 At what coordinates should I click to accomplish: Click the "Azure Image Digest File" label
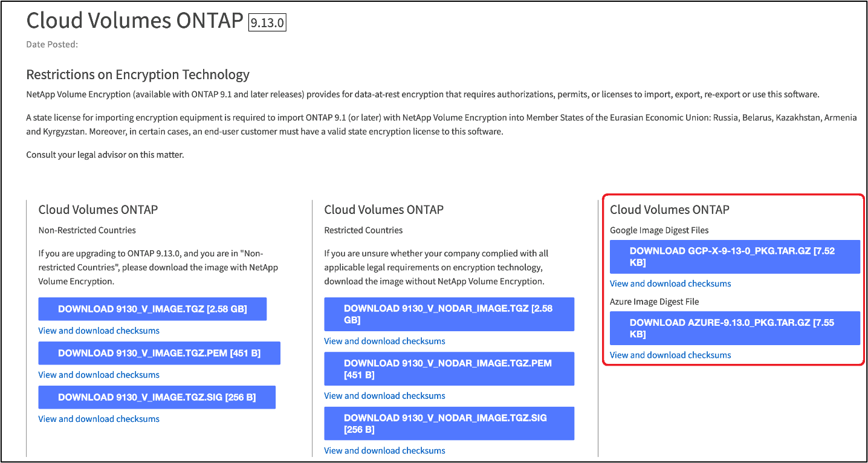click(x=655, y=302)
